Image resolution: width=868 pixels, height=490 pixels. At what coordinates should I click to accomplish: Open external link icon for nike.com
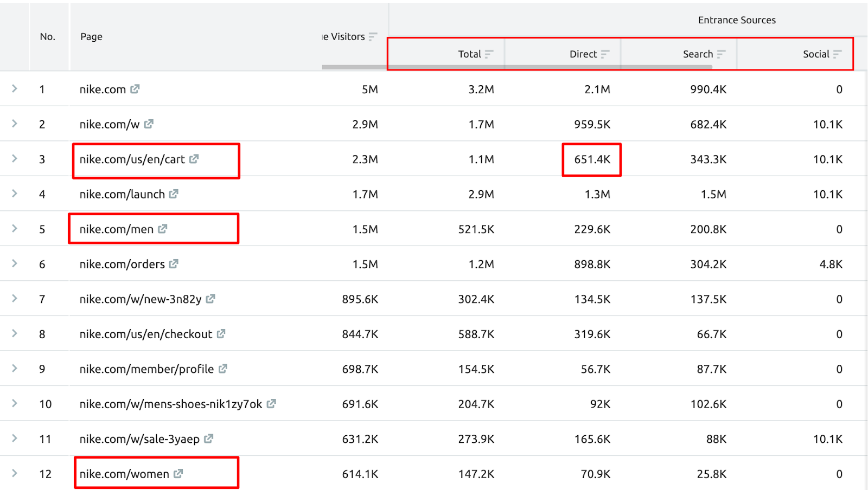tap(135, 89)
